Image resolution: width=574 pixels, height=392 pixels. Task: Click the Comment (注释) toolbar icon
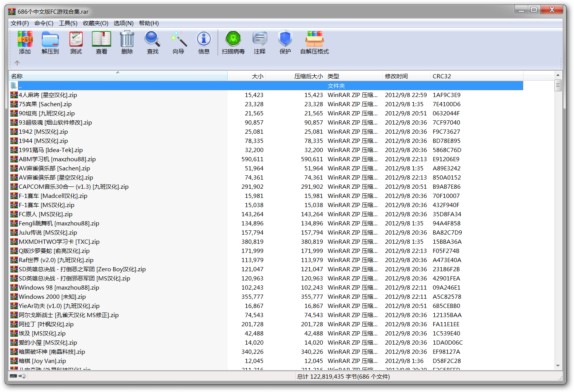260,39
